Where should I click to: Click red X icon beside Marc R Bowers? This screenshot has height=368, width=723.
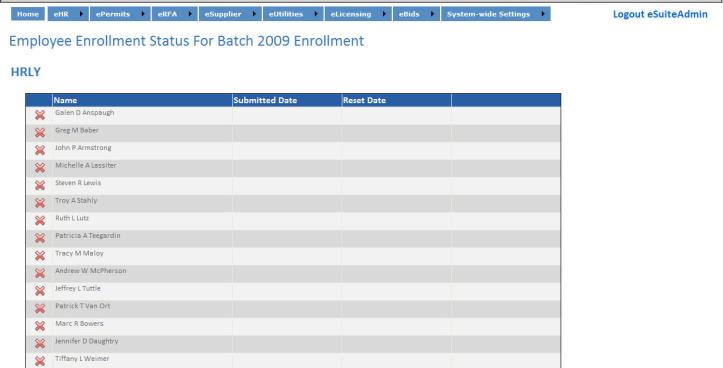pos(40,326)
